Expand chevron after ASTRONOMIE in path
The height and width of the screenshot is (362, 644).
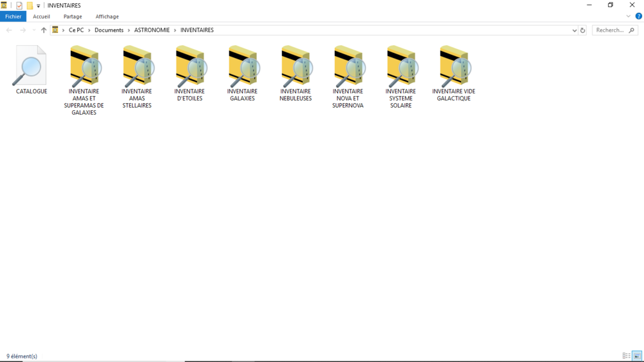175,30
